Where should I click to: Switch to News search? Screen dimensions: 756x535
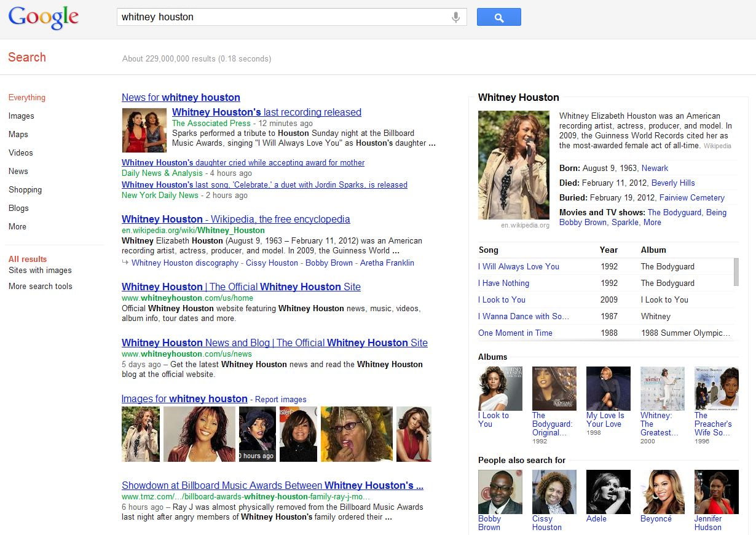[x=18, y=171]
